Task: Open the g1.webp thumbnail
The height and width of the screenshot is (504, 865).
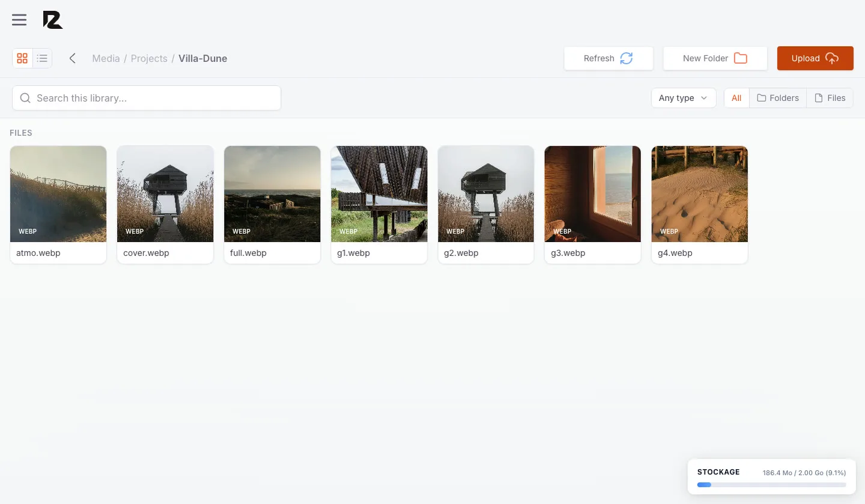Action: (379, 194)
